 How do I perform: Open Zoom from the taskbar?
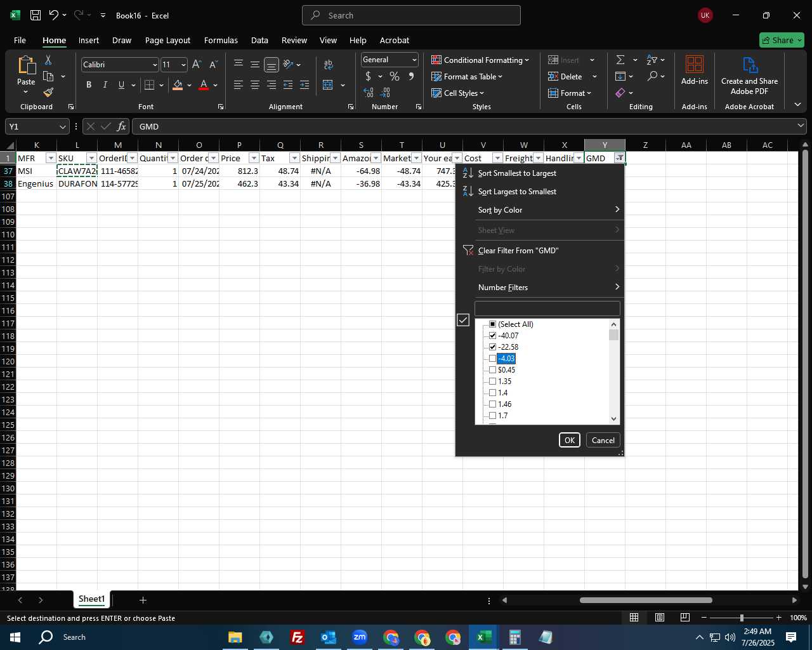click(360, 637)
